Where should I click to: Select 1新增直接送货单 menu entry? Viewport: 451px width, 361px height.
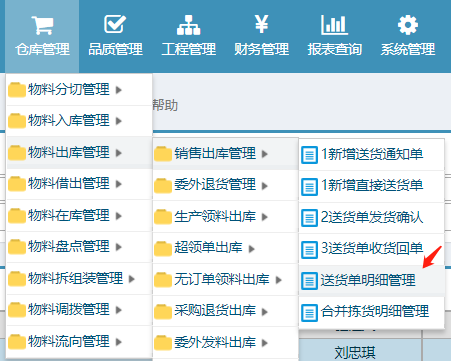tap(372, 186)
